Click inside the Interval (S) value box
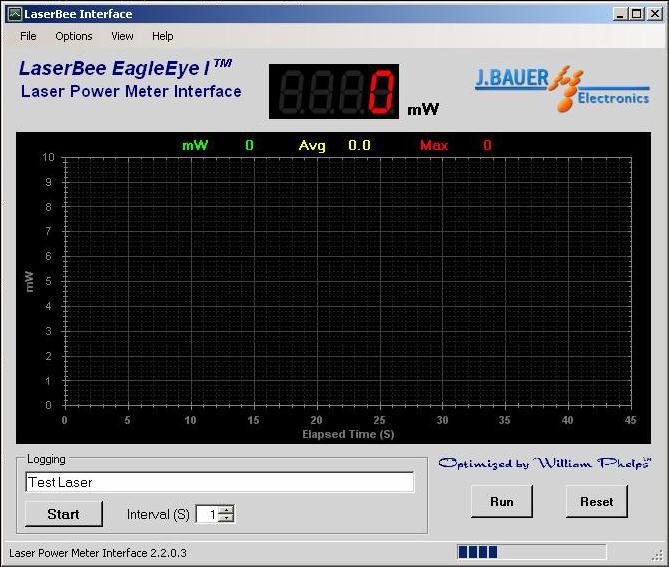 [x=206, y=515]
